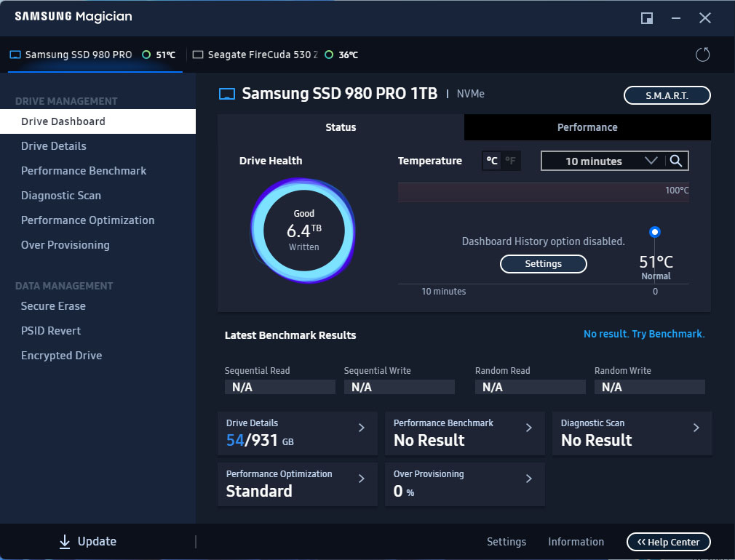The width and height of the screenshot is (735, 560).
Task: Open Settings in the bottom bar
Action: click(x=506, y=543)
